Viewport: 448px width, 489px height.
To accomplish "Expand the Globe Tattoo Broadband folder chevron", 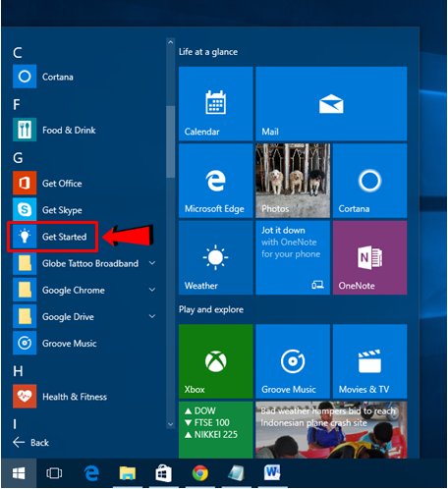I will click(x=152, y=263).
